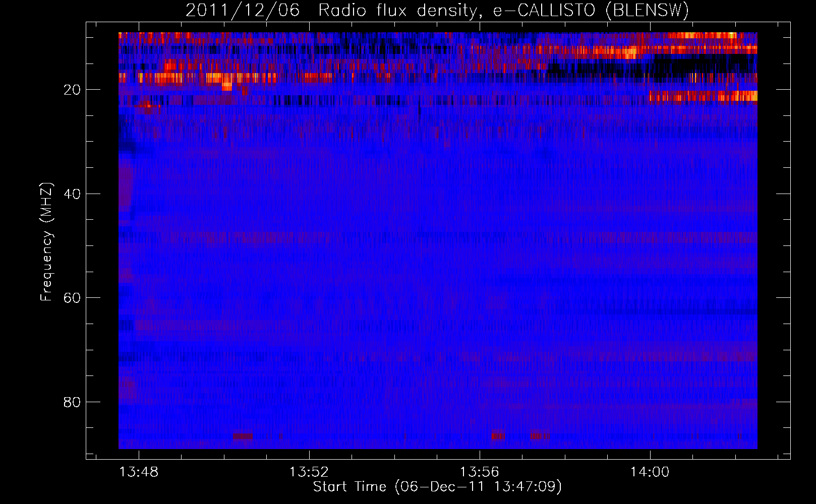Viewport: 816px width, 504px height.
Task: Click the 'Frequency (MHZ)' axis label
Action: click(46, 242)
